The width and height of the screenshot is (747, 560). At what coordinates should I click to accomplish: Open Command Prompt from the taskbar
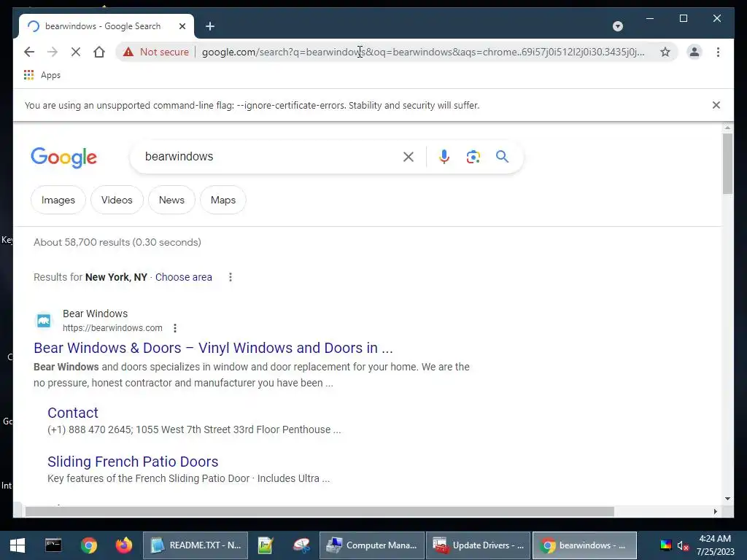tap(53, 545)
